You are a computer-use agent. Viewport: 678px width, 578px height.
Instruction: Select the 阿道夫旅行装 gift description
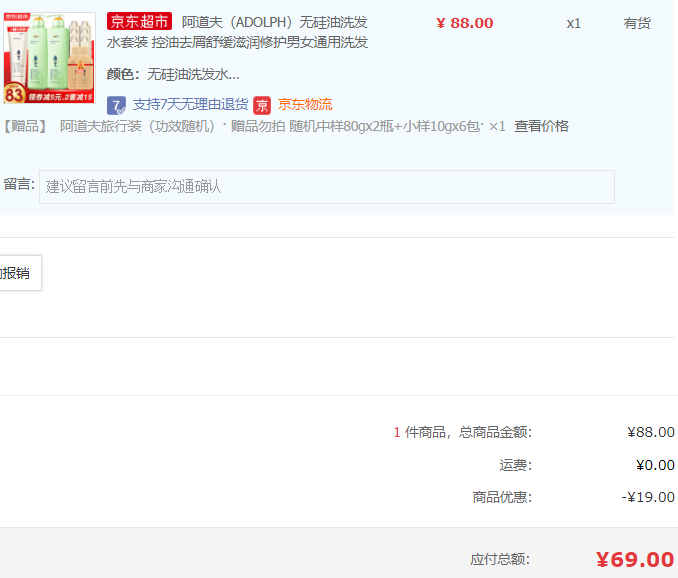pyautogui.click(x=271, y=126)
